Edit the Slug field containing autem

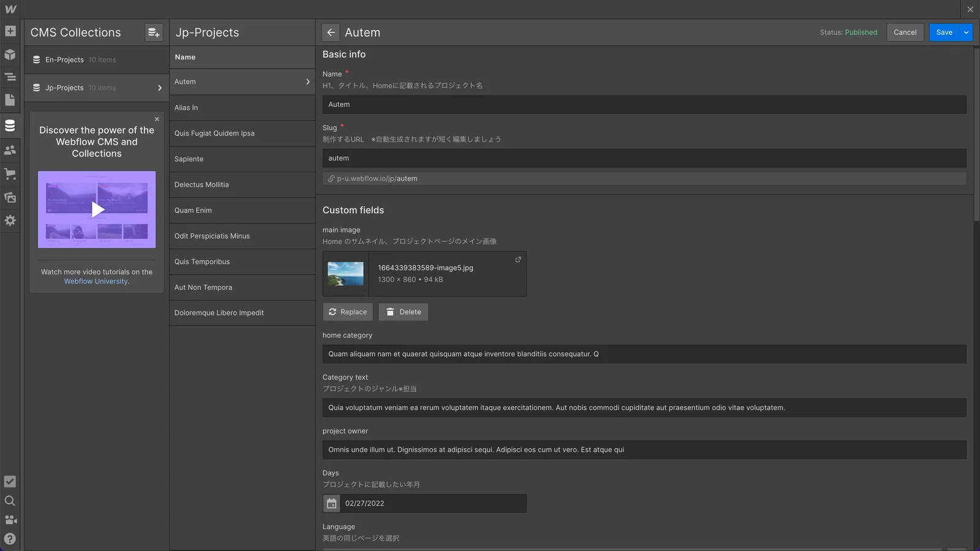coord(644,158)
